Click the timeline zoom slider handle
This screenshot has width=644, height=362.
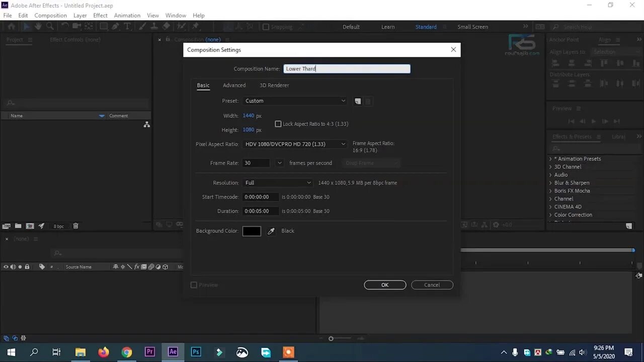click(x=331, y=339)
